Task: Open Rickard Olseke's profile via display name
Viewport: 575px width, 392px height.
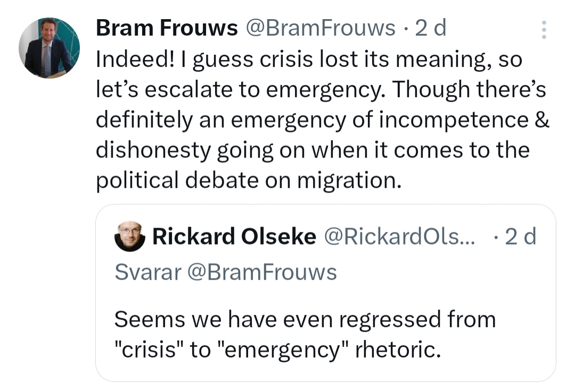Action: coord(234,237)
